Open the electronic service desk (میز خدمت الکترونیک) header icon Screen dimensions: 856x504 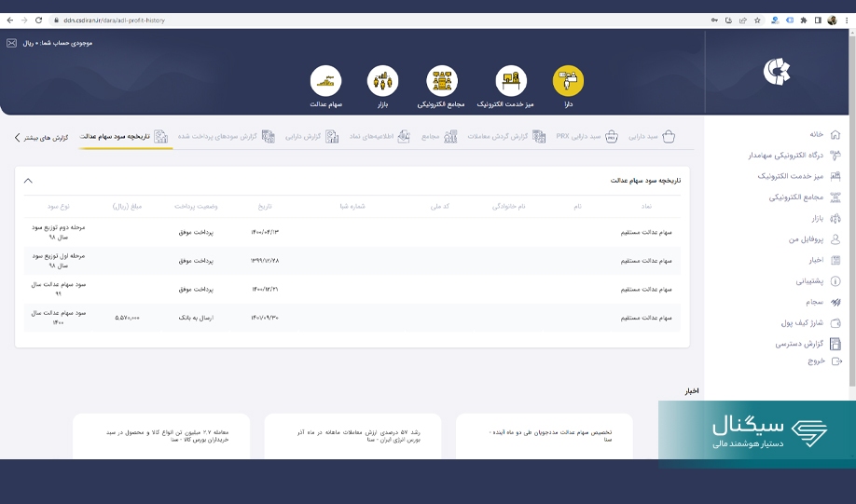pyautogui.click(x=510, y=81)
